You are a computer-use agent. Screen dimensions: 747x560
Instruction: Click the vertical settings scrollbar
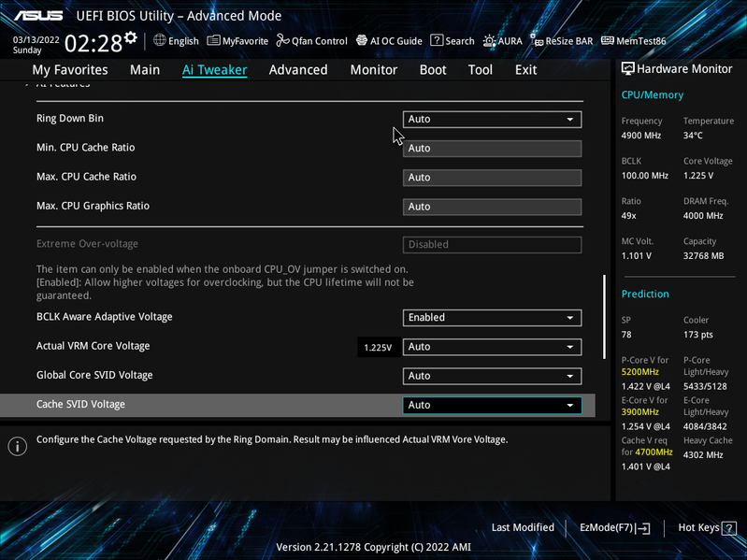(605, 316)
